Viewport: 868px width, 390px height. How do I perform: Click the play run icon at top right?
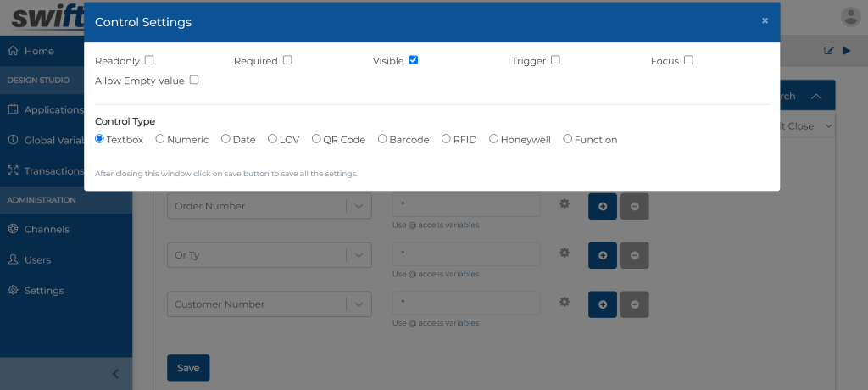pos(846,51)
